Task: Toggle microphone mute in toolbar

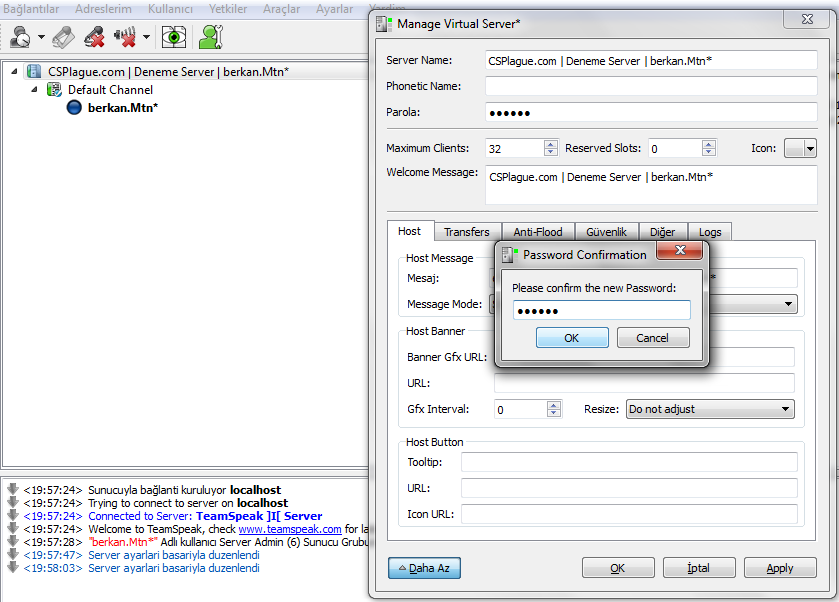Action: point(94,37)
